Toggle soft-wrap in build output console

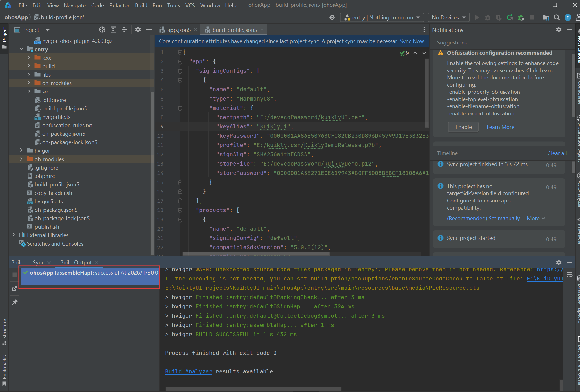570,275
